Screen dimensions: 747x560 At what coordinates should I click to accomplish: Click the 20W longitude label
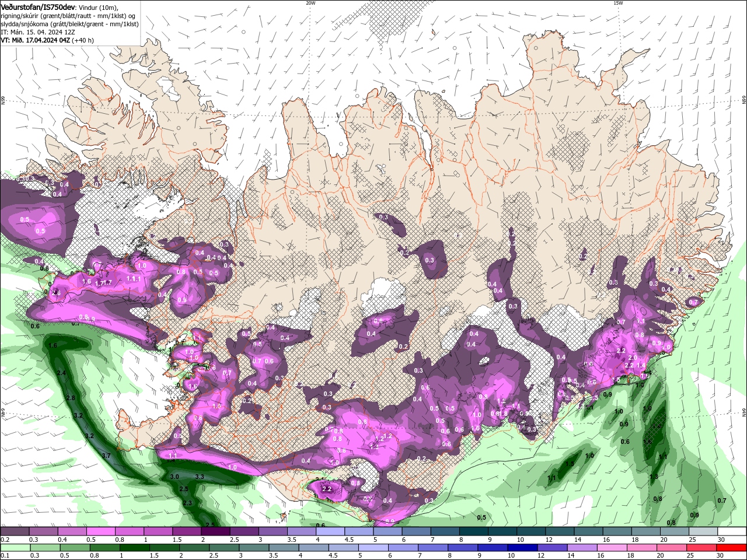310,2
